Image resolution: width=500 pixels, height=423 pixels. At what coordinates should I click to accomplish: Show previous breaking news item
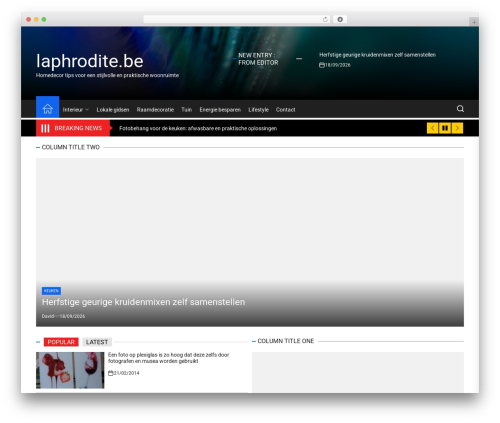click(x=432, y=128)
